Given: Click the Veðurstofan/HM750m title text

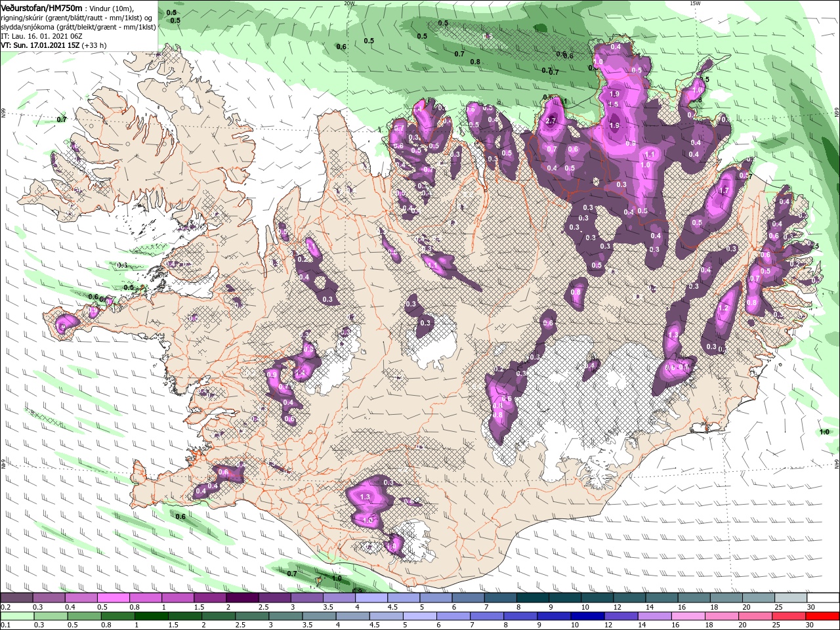Looking at the screenshot, I should point(41,7).
